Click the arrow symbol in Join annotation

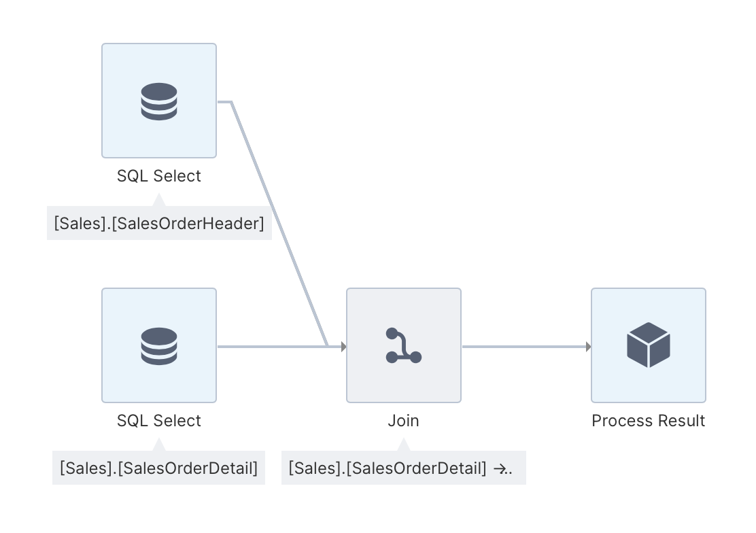tap(500, 468)
